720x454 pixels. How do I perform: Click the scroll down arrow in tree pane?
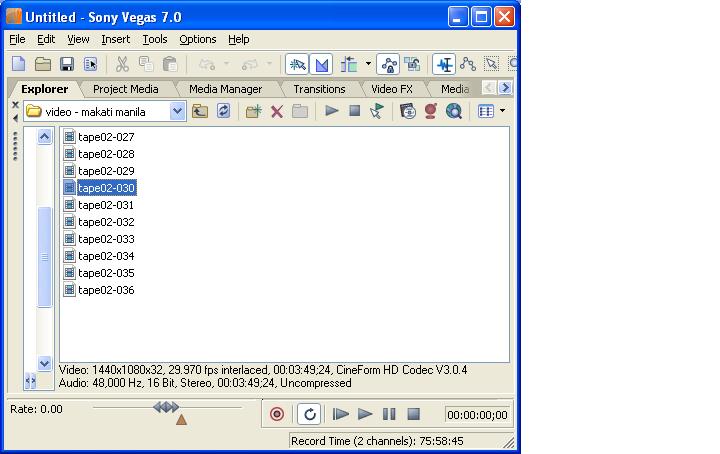click(45, 363)
